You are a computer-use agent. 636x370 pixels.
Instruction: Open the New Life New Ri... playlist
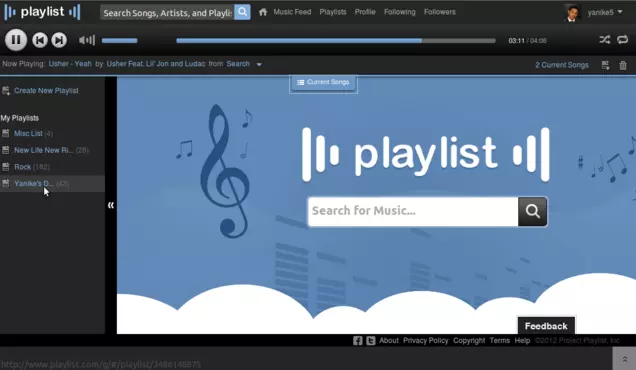coord(44,150)
